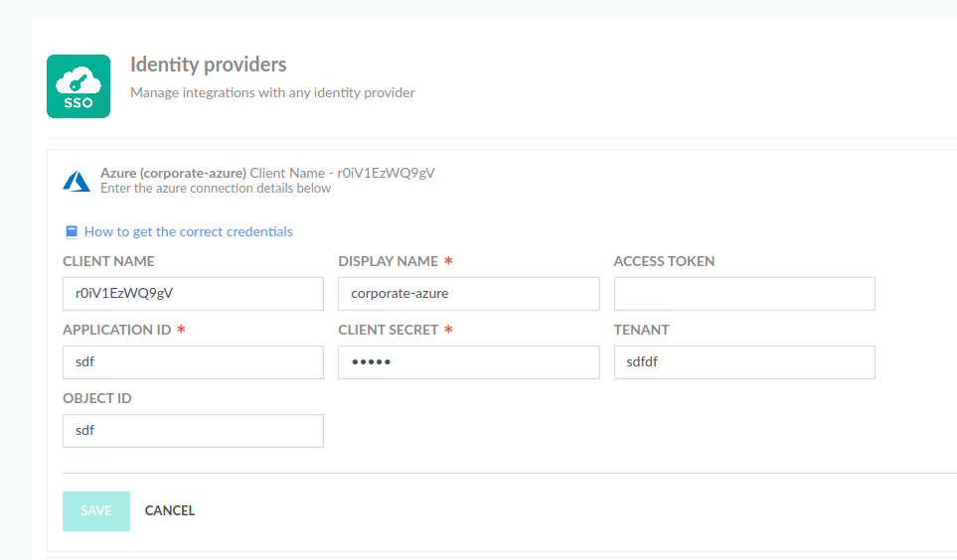Click the Azure (corporate-azure) section title
The width and height of the screenshot is (957, 560).
pyautogui.click(x=173, y=173)
